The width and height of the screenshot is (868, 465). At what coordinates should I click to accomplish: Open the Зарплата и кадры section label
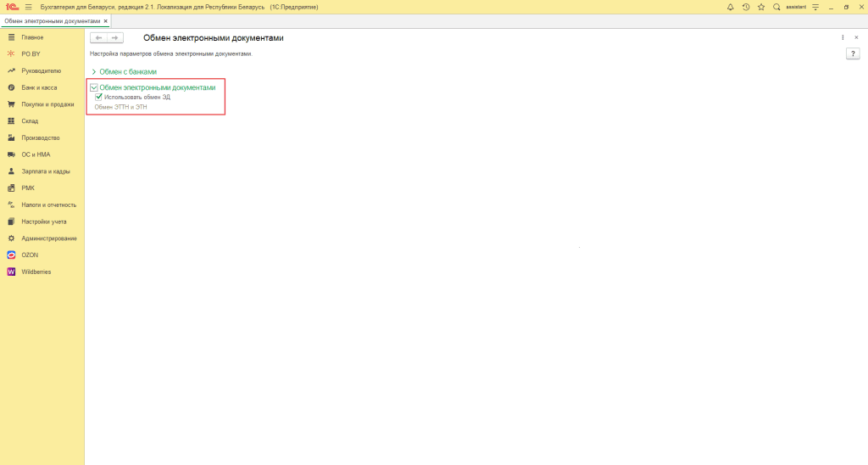(x=46, y=171)
